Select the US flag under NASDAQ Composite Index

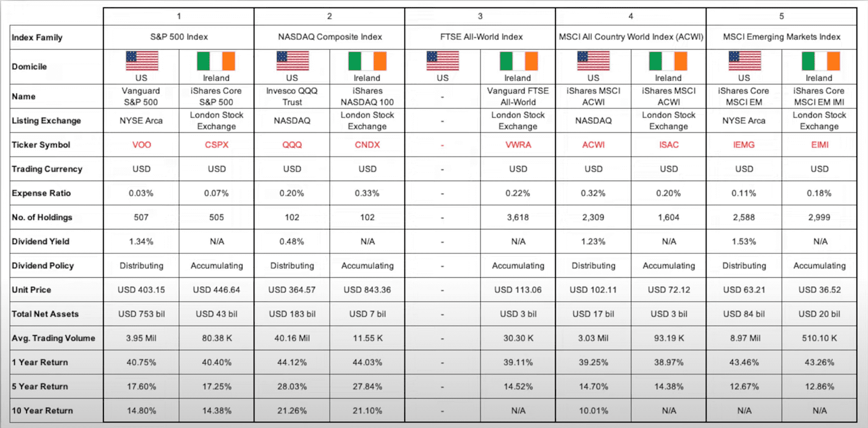pyautogui.click(x=292, y=61)
